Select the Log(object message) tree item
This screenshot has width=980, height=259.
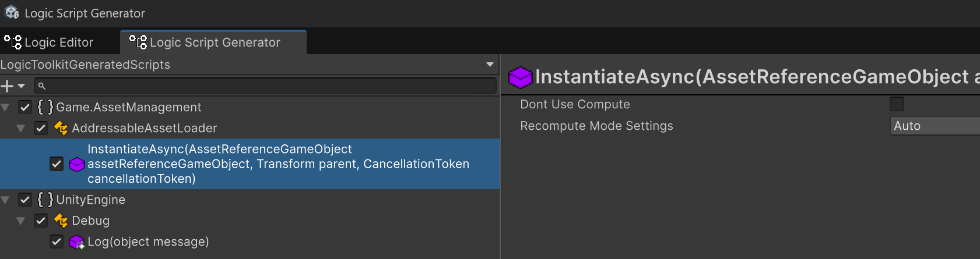point(148,242)
